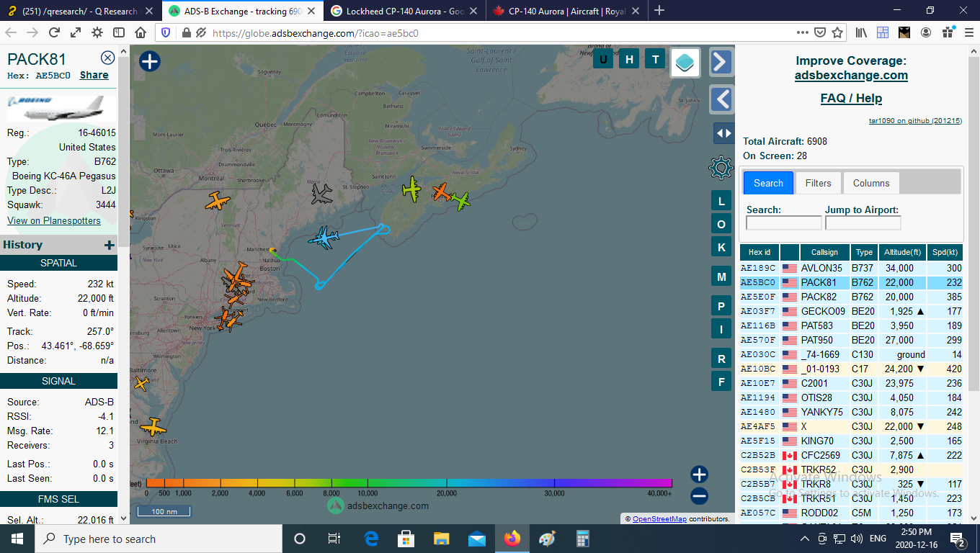Viewport: 980px width, 553px height.
Task: Close the PACK81 aircraft info panel
Action: coord(107,58)
